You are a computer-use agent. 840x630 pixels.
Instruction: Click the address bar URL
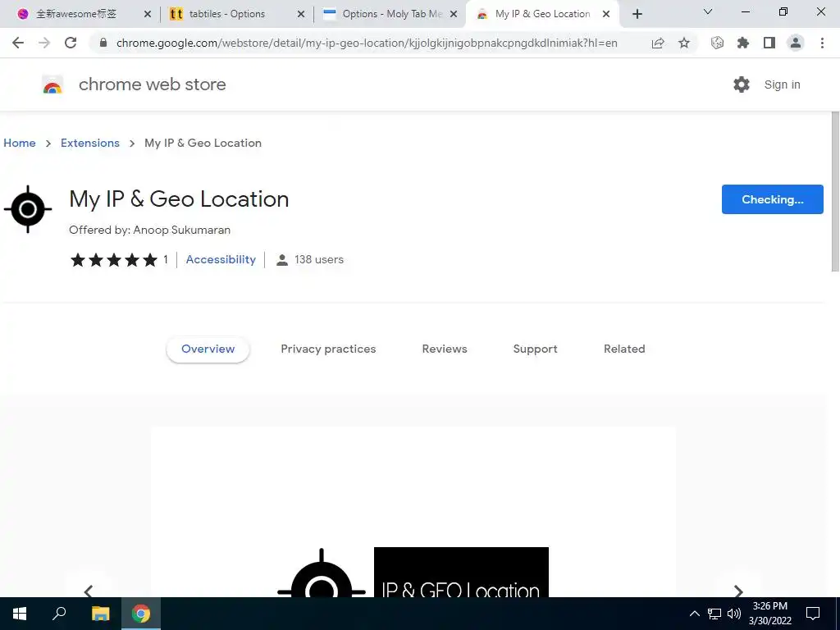367,43
